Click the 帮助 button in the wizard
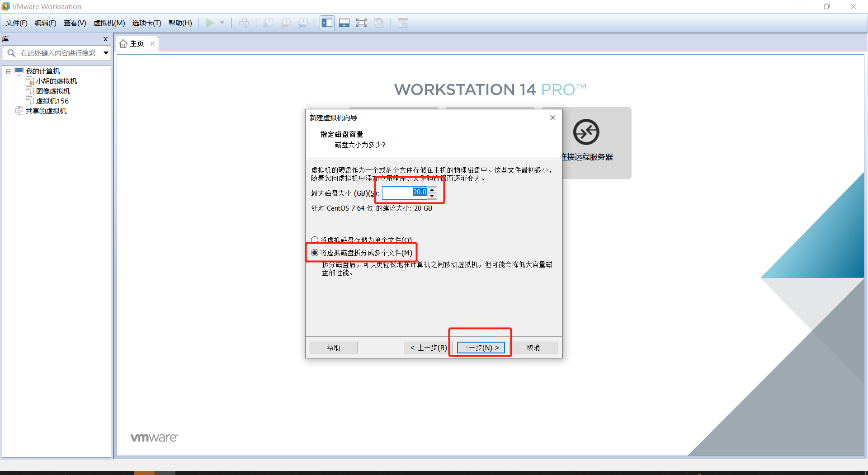The width and height of the screenshot is (868, 475). point(334,348)
